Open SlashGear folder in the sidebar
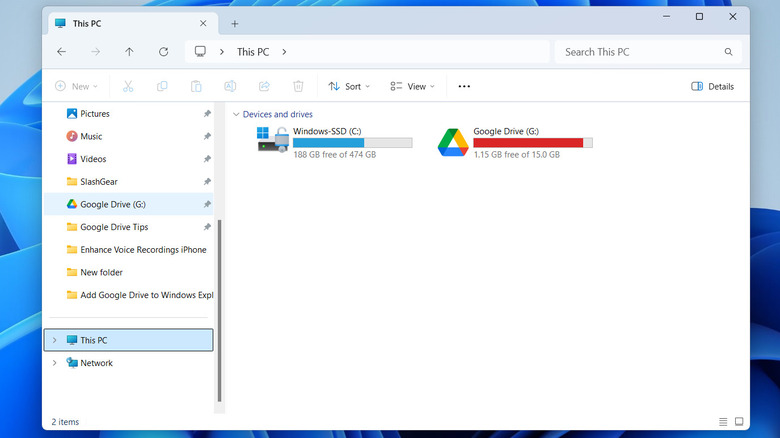 pyautogui.click(x=99, y=182)
